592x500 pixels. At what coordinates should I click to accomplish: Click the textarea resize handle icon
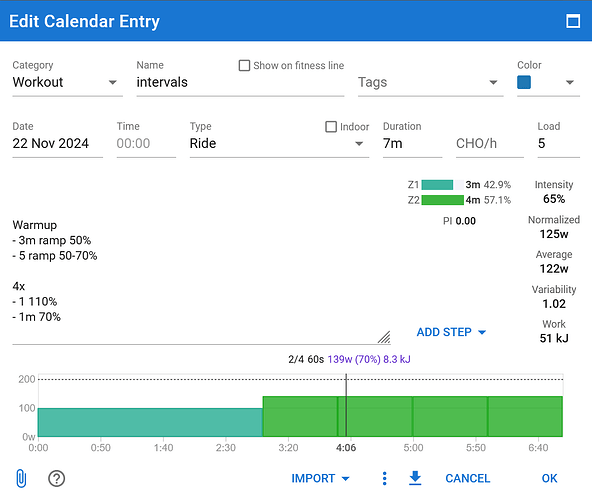click(384, 337)
